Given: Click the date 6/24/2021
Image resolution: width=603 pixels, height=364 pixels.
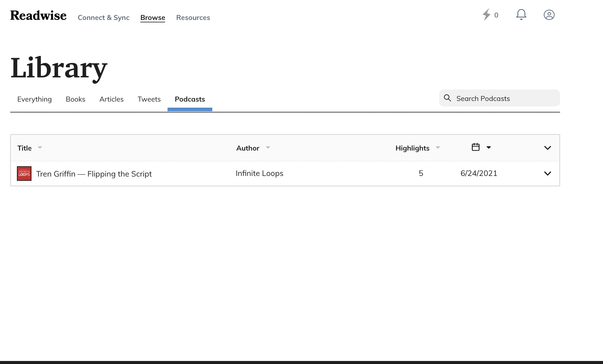Looking at the screenshot, I should [x=479, y=173].
